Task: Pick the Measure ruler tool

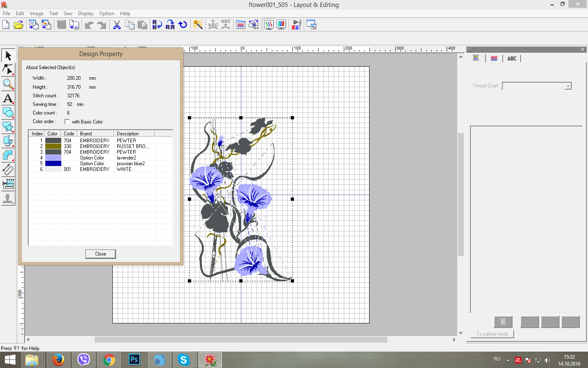Action: 8,170
